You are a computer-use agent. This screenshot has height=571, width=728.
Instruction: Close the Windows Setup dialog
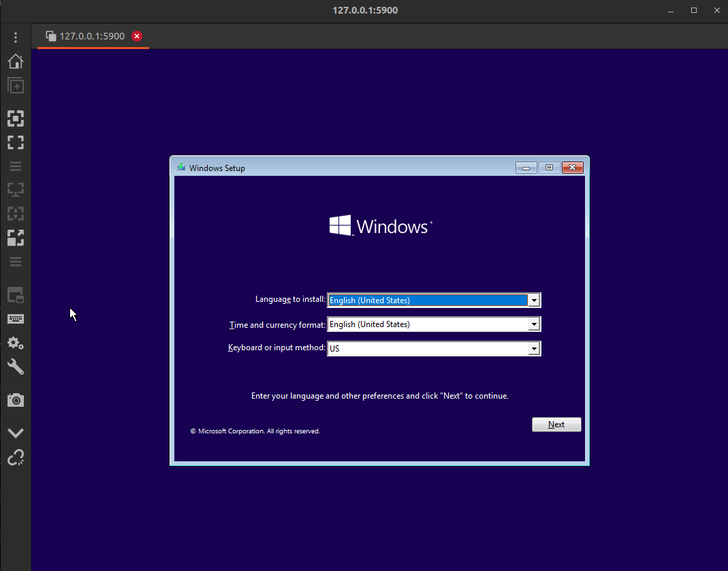[572, 168]
